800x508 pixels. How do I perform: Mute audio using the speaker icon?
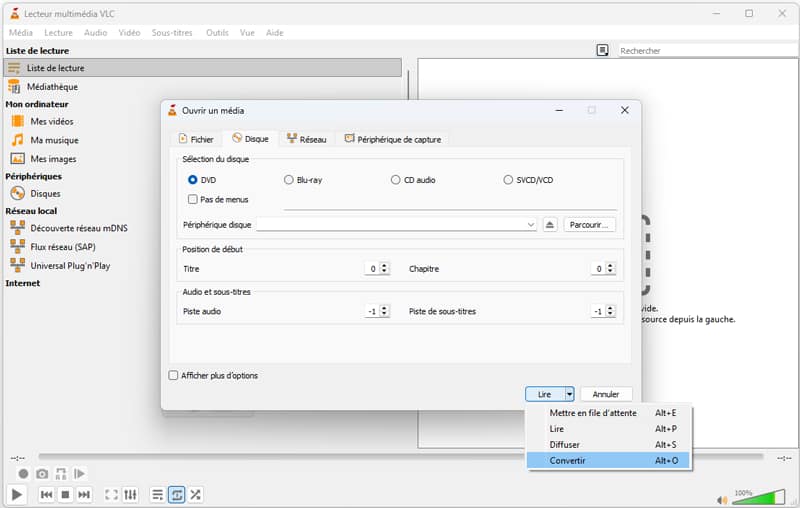click(x=722, y=499)
